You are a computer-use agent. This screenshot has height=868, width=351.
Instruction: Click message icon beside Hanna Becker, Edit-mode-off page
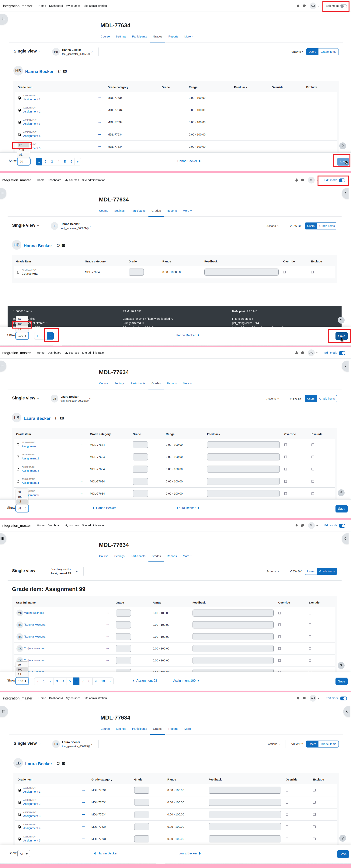click(x=60, y=71)
